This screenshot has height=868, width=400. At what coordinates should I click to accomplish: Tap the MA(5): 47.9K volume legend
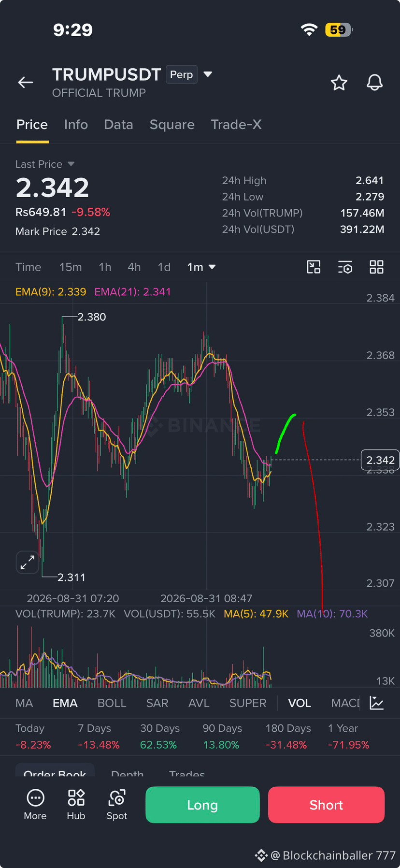[x=256, y=614]
